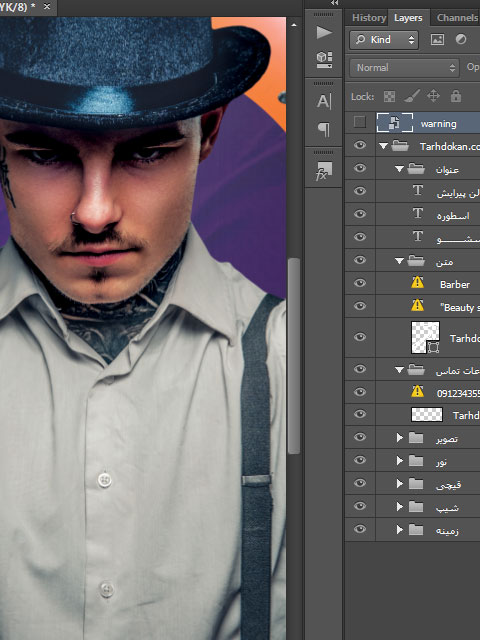Viewport: 480px width, 640px height.
Task: Hide the phone number 091234 layer
Action: (360, 392)
